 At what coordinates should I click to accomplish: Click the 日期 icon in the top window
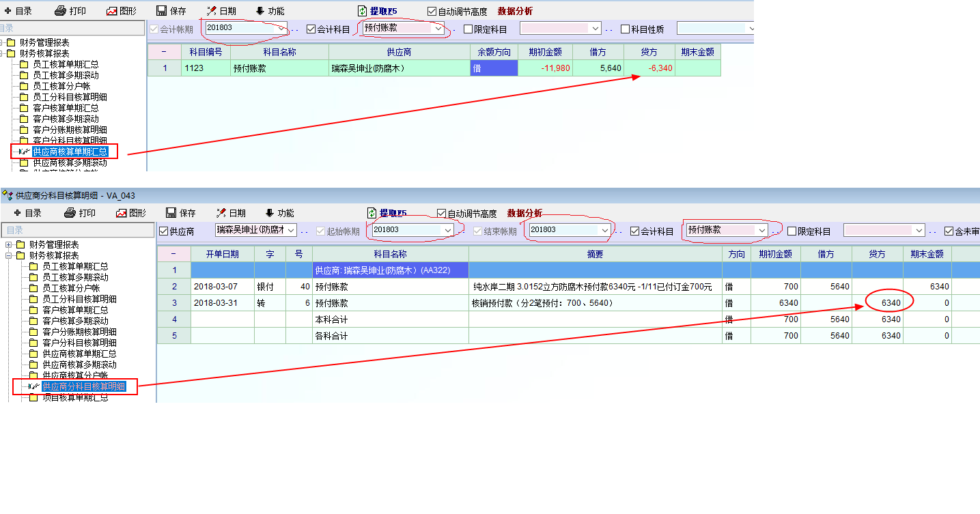pyautogui.click(x=212, y=11)
